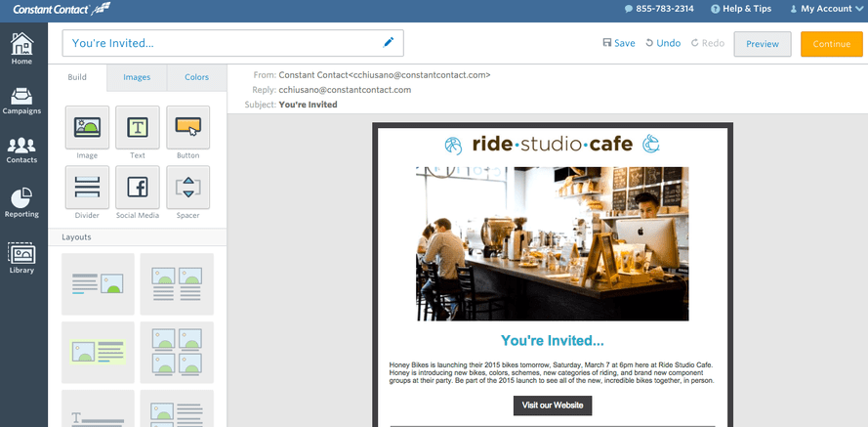This screenshot has width=868, height=427.
Task: Click the orange Continue button
Action: click(832, 44)
